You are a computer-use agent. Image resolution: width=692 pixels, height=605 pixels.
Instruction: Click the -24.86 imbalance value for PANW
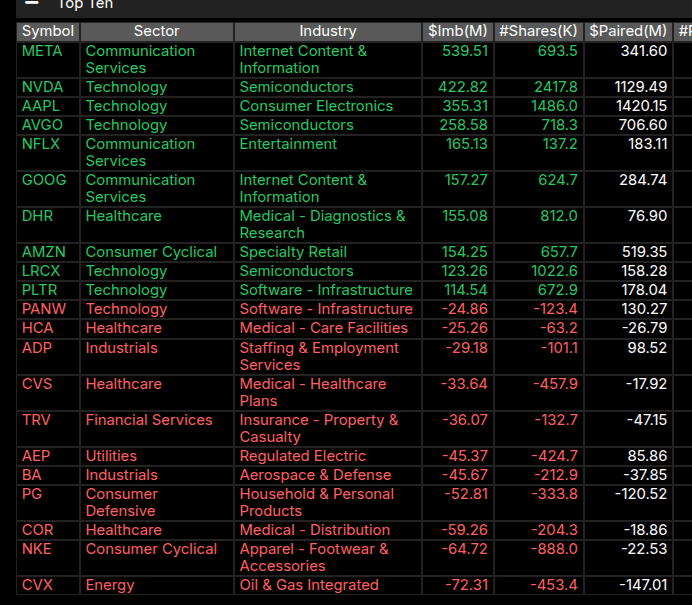[x=465, y=309]
